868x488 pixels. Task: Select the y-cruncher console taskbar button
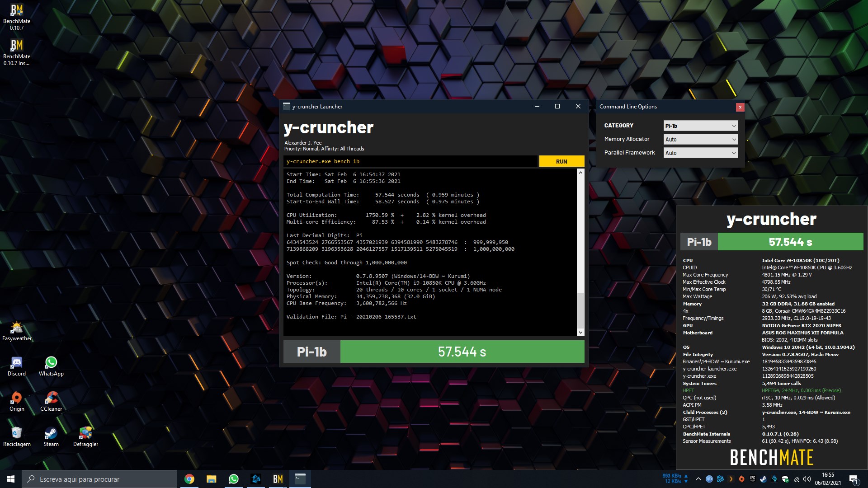(300, 479)
